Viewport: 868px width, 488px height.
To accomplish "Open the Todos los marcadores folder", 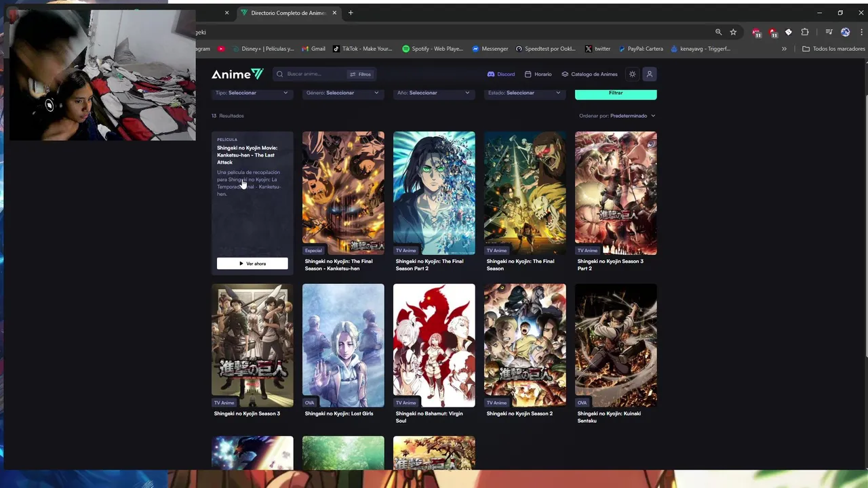I will 833,49.
